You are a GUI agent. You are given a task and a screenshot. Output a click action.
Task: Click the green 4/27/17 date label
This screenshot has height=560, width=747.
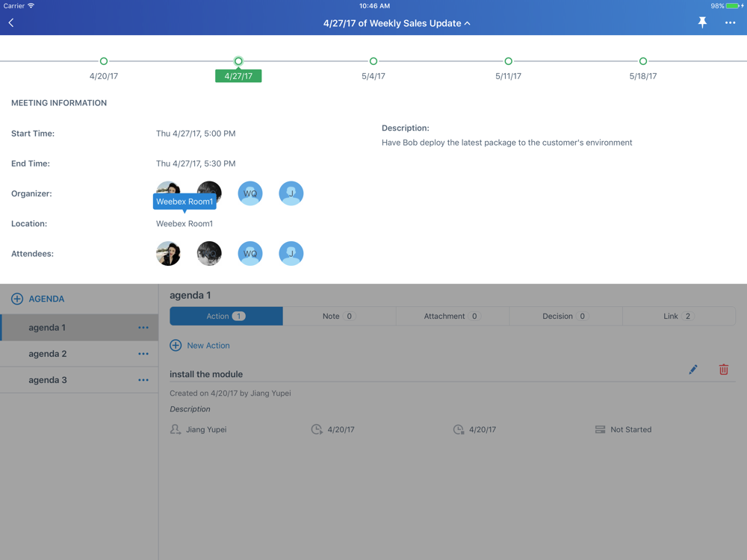click(x=238, y=76)
